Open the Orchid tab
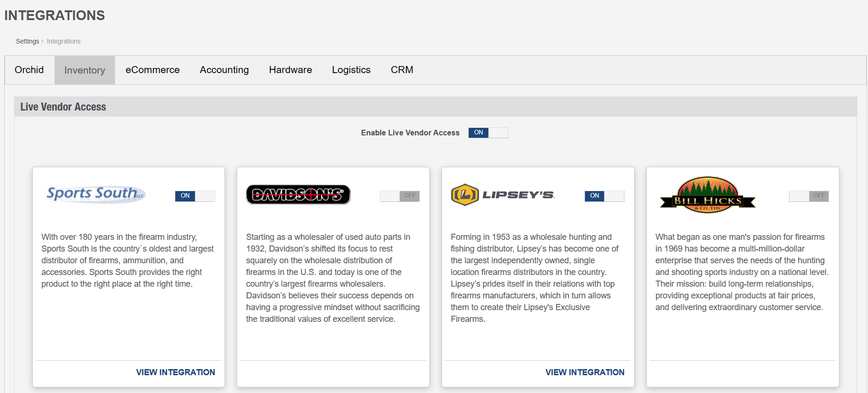 (29, 70)
